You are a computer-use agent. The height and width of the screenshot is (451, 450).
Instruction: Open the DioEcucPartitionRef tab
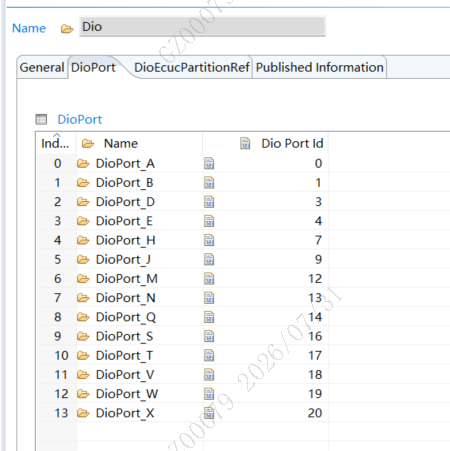[192, 67]
